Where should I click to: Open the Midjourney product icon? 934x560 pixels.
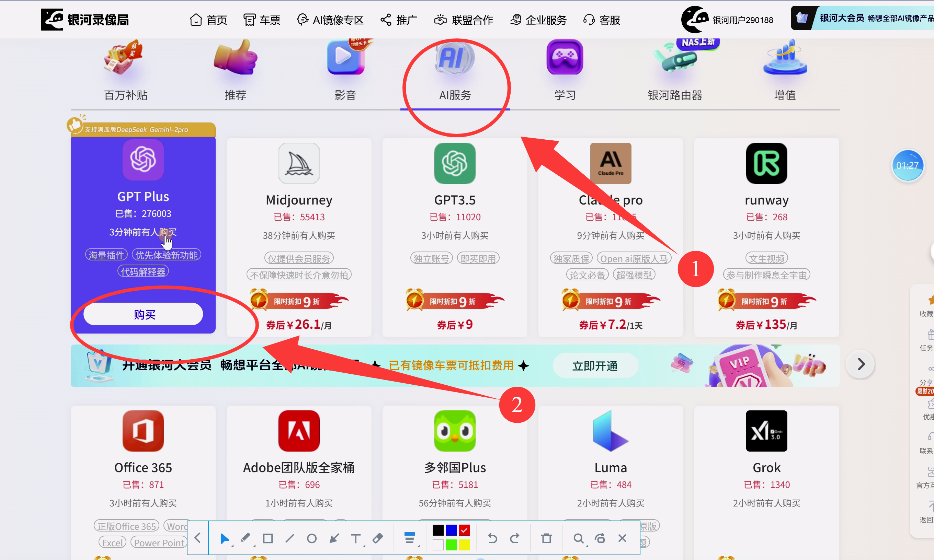[299, 163]
